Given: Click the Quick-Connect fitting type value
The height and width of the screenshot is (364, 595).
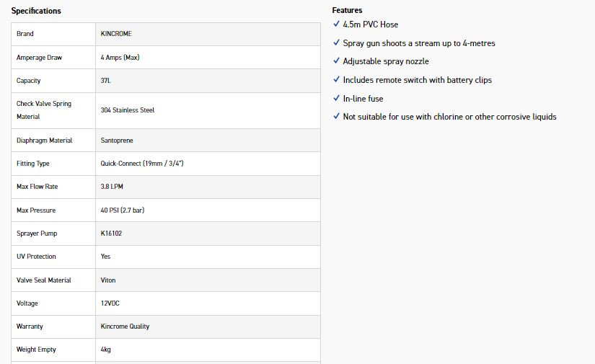Looking at the screenshot, I should [142, 164].
